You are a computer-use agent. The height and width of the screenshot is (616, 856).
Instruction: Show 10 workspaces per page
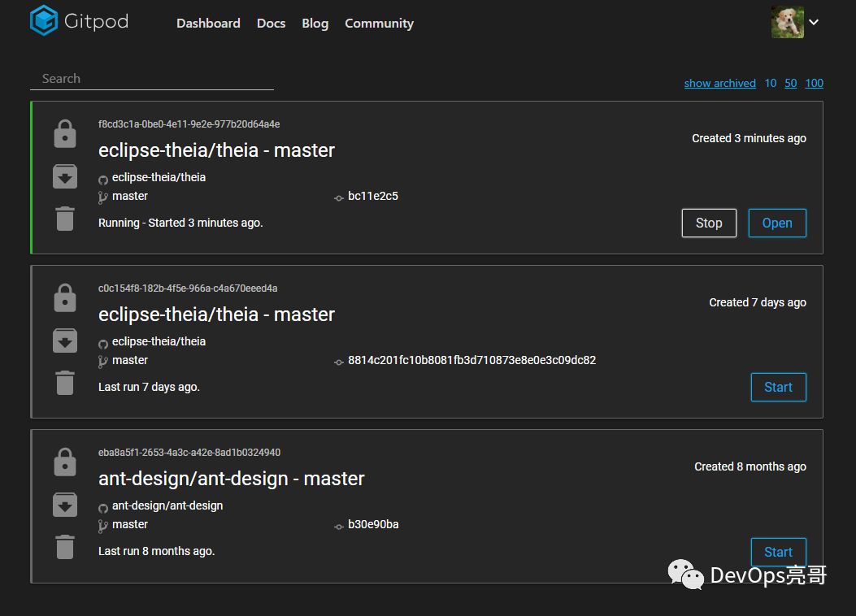[771, 83]
